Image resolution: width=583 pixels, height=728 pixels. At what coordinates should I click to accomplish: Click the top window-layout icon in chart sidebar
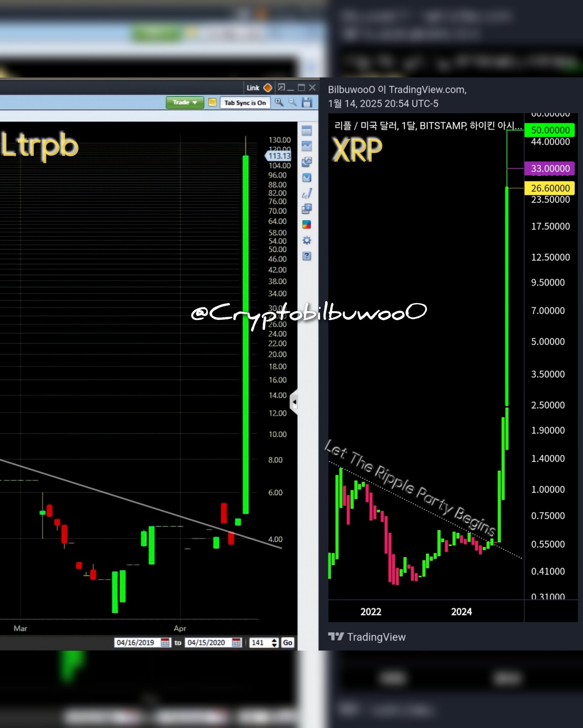pyautogui.click(x=307, y=131)
